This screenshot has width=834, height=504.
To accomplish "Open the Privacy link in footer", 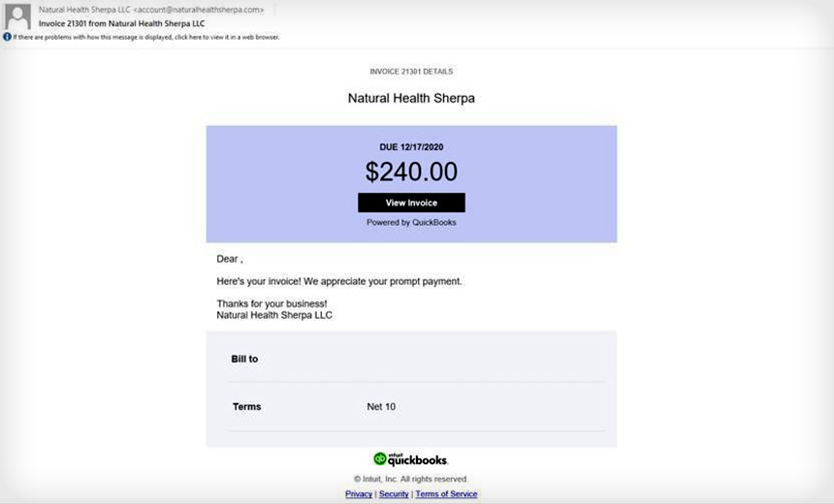I will coord(359,494).
